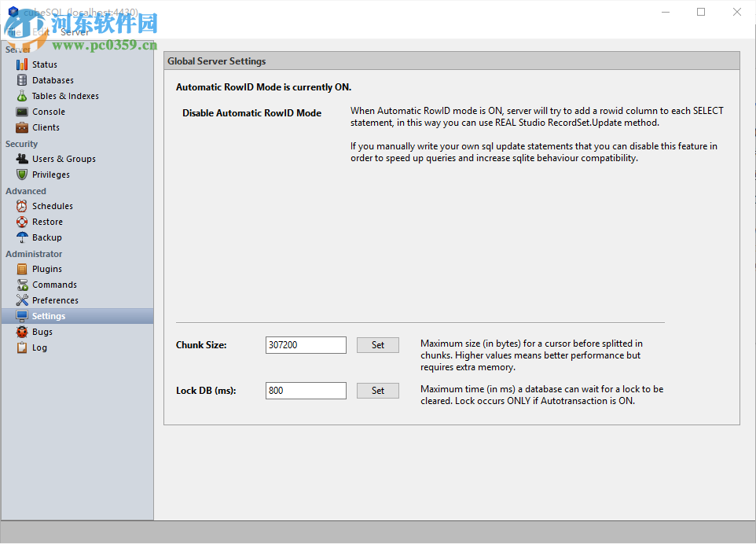756x544 pixels.
Task: Click the Preferences crossed tools icon
Action: (22, 300)
